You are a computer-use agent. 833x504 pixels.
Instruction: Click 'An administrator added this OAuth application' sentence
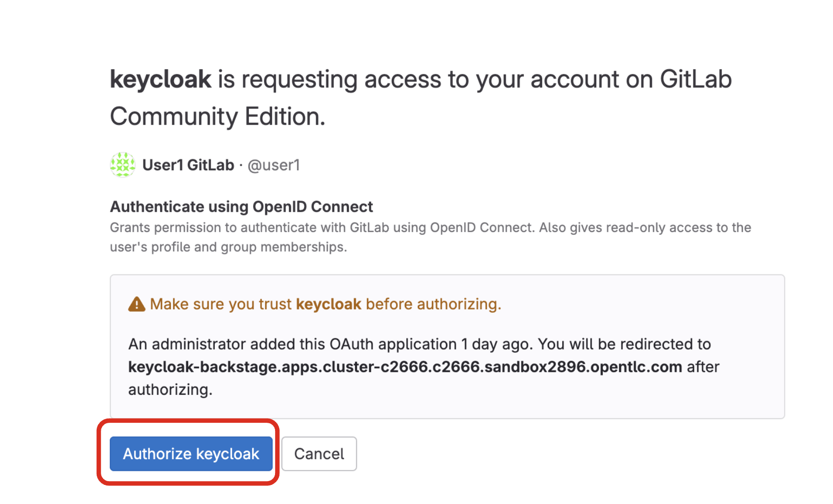[x=292, y=344]
